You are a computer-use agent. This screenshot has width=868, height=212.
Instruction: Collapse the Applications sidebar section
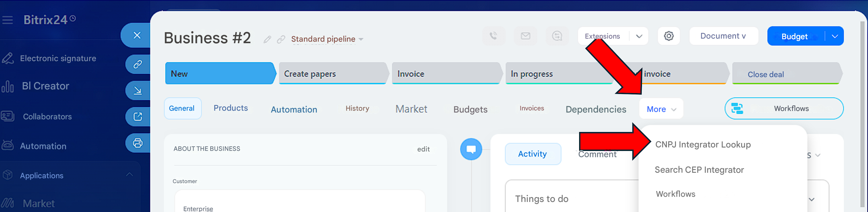click(x=129, y=175)
